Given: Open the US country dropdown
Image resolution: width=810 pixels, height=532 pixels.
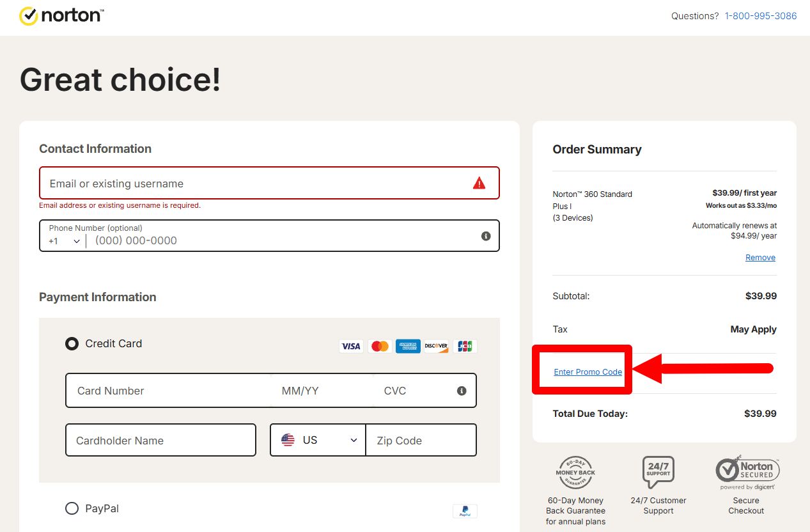Looking at the screenshot, I should (318, 440).
